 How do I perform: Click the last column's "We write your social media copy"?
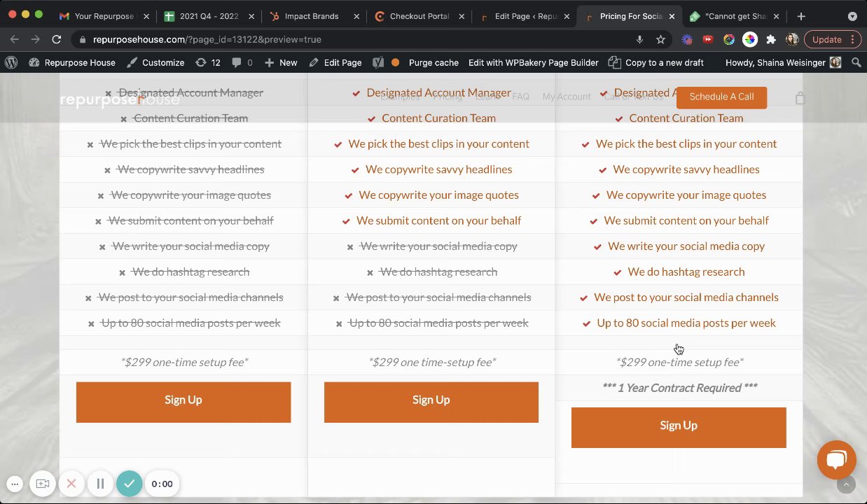click(x=686, y=246)
